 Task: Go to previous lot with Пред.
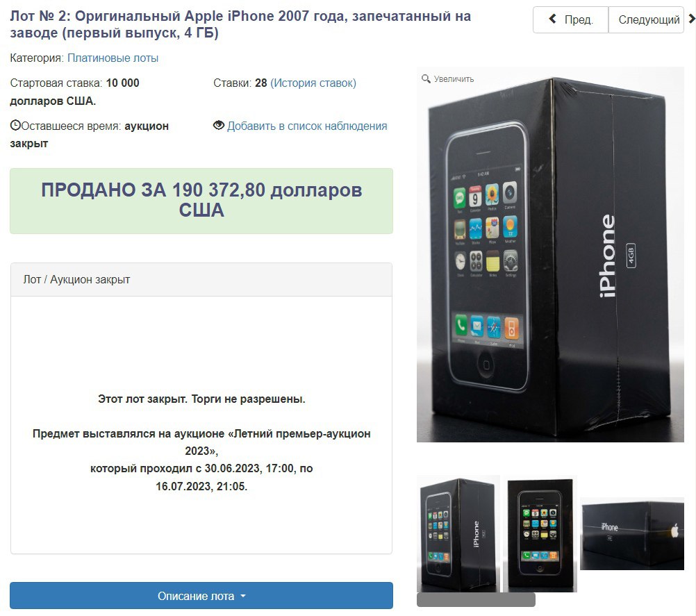coord(570,19)
